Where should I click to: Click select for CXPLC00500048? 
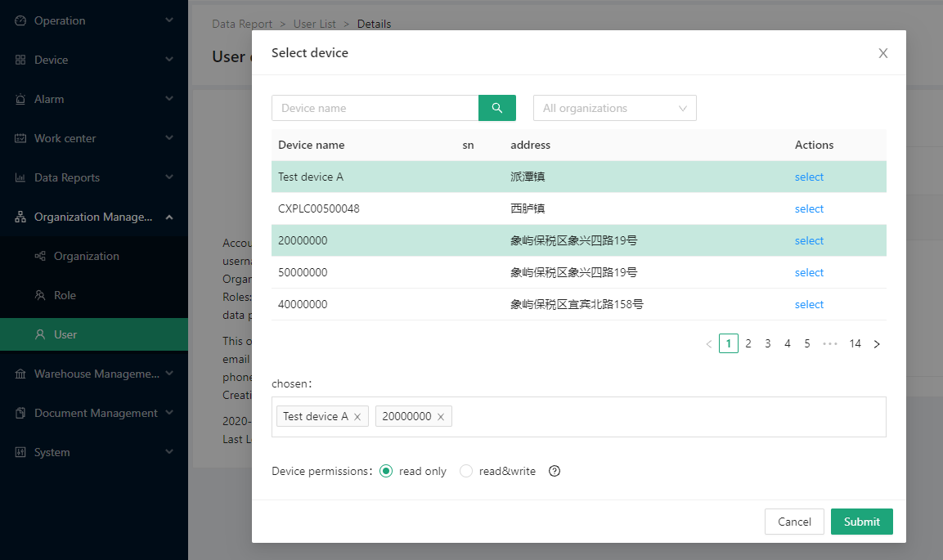click(809, 208)
